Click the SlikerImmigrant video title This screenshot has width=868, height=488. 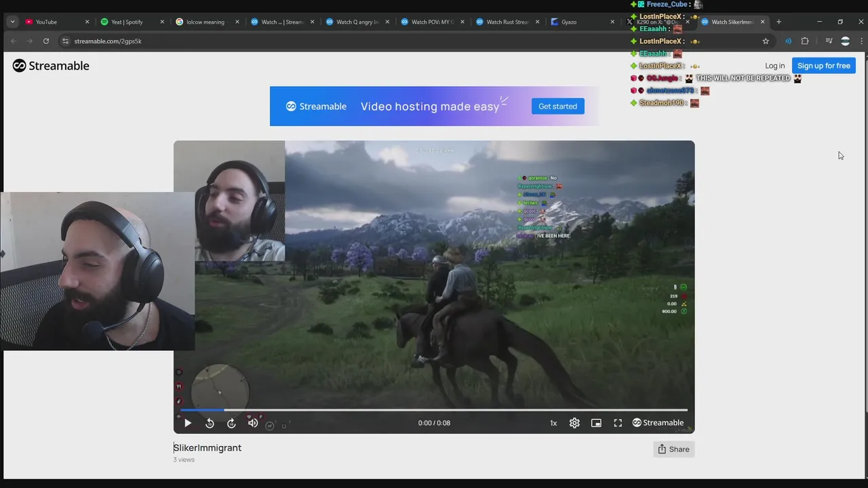[x=208, y=448]
